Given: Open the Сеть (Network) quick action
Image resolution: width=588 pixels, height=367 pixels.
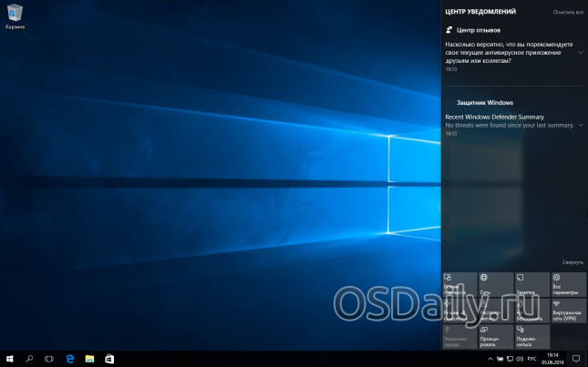Looking at the screenshot, I should pos(495,283).
